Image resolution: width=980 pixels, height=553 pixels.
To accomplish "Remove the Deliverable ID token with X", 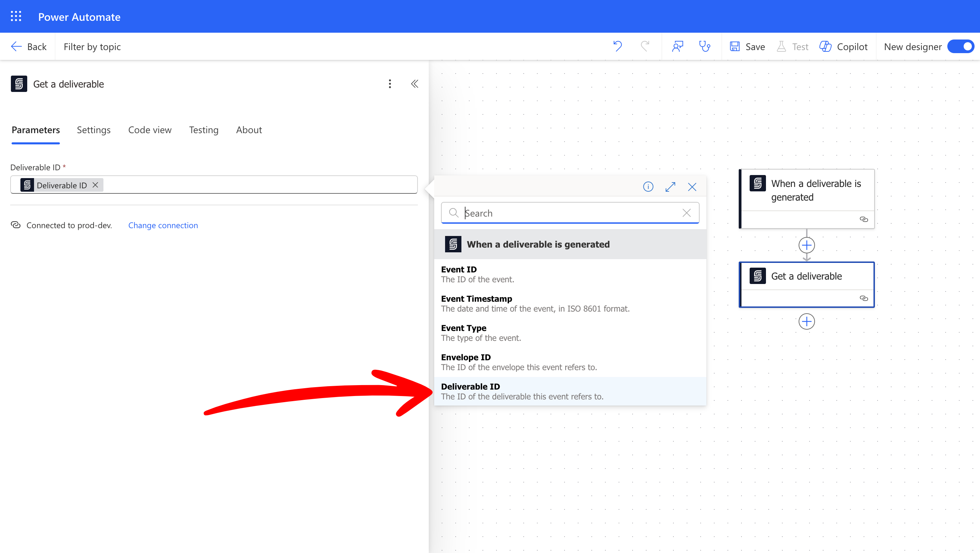I will click(x=96, y=185).
